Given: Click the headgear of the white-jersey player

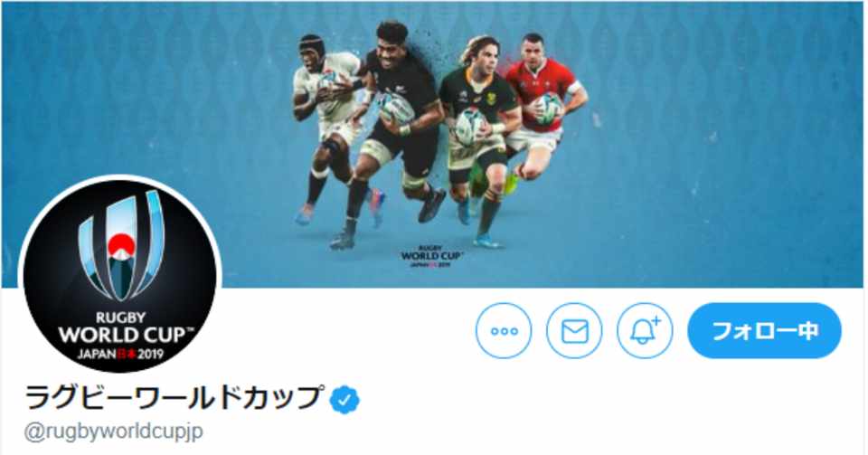Looking at the screenshot, I should (x=313, y=45).
